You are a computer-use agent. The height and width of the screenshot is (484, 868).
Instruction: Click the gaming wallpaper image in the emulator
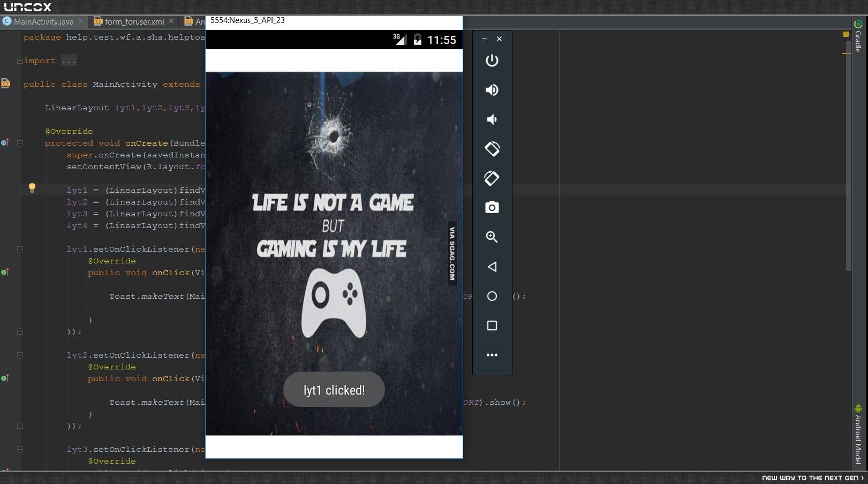[334, 254]
